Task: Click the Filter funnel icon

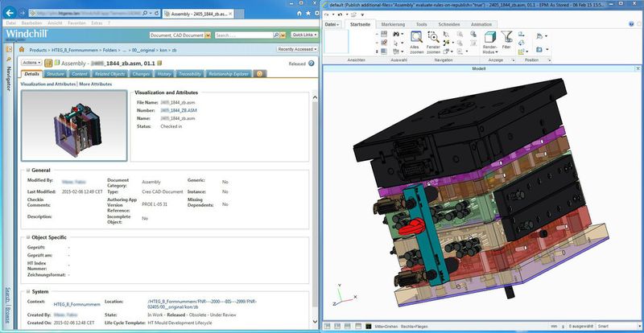Action: [x=506, y=38]
